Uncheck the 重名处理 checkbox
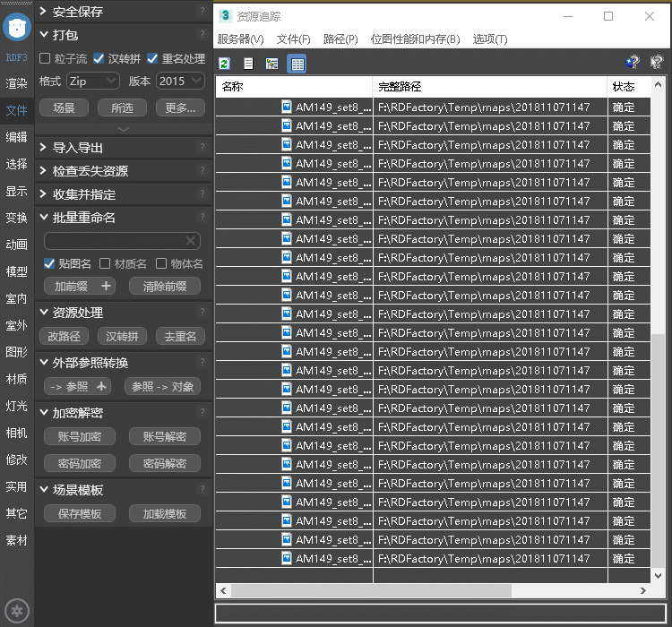Screen dimensions: 672x627 [152, 58]
